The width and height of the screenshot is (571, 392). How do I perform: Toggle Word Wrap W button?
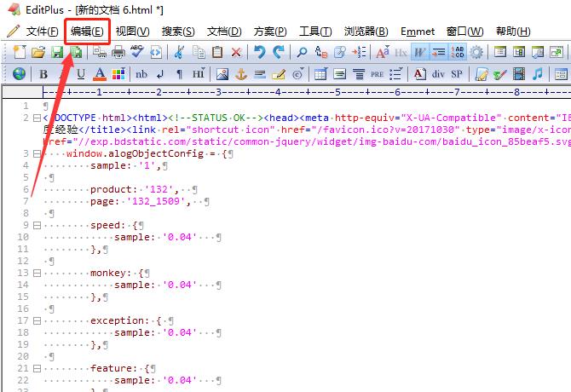(420, 53)
